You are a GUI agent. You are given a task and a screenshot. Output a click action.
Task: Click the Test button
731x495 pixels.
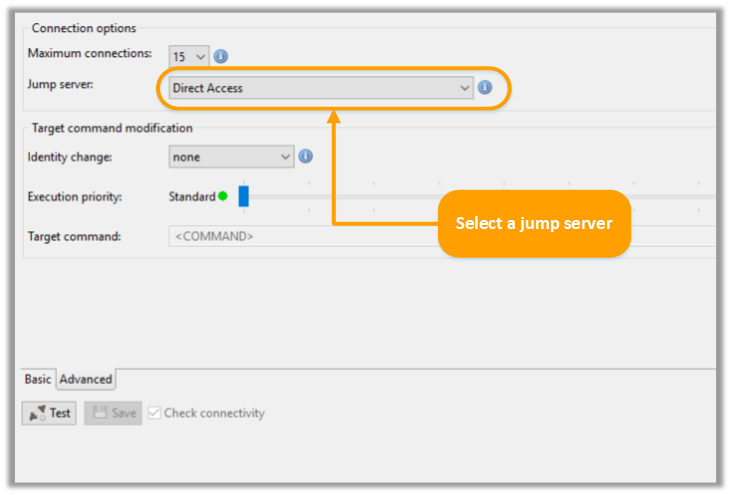49,413
